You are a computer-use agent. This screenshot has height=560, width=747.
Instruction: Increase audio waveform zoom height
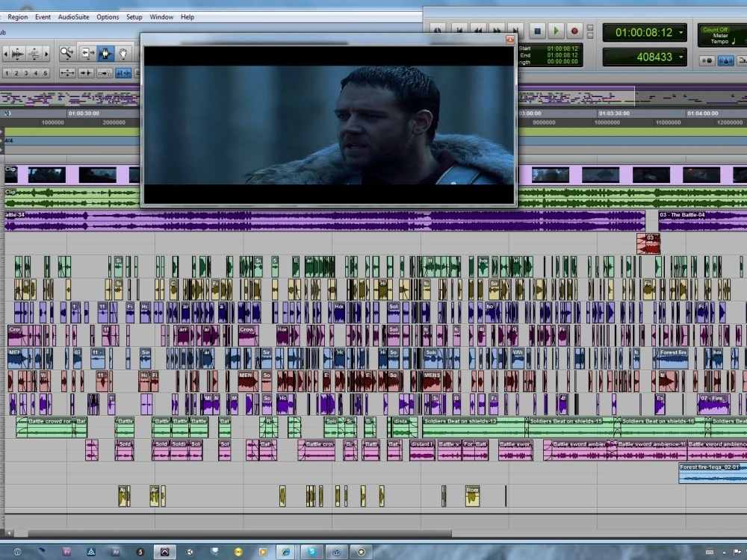[x=18, y=54]
